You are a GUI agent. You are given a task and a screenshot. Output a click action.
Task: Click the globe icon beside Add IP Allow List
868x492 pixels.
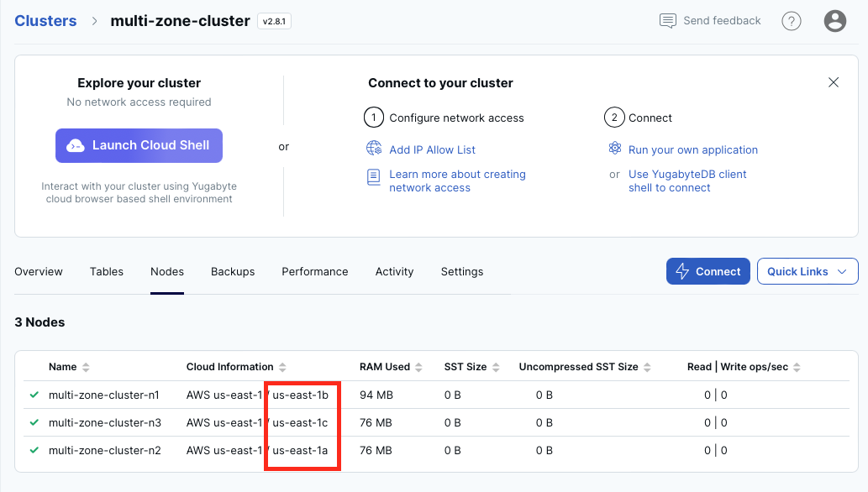[x=371, y=149]
